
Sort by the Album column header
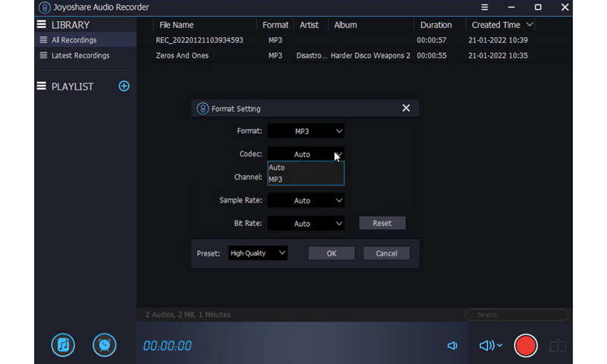point(345,25)
